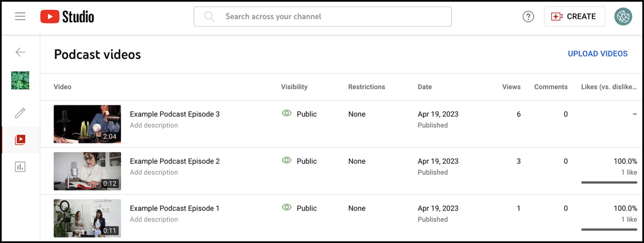Go back using the sidebar arrow
The height and width of the screenshot is (243, 644).
[20, 52]
